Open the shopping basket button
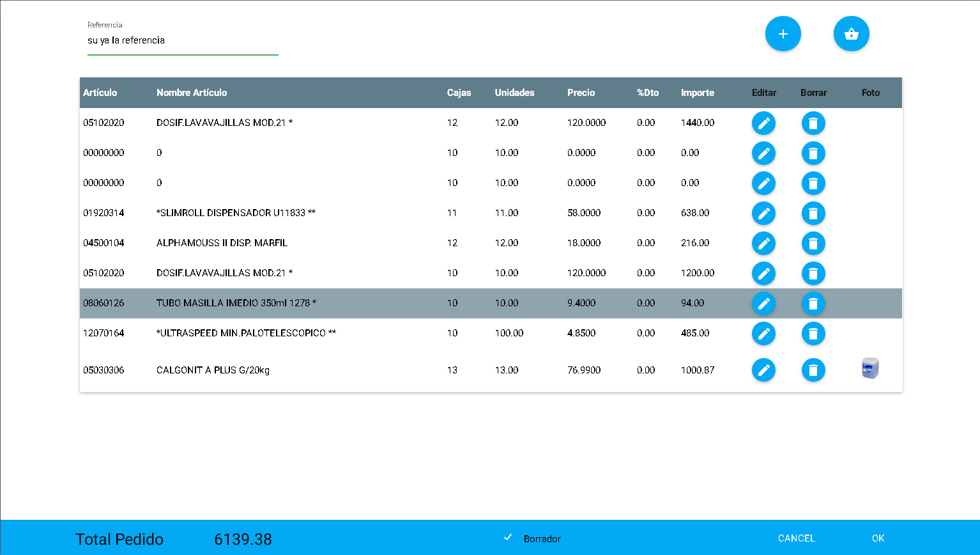This screenshot has height=555, width=980. [852, 34]
